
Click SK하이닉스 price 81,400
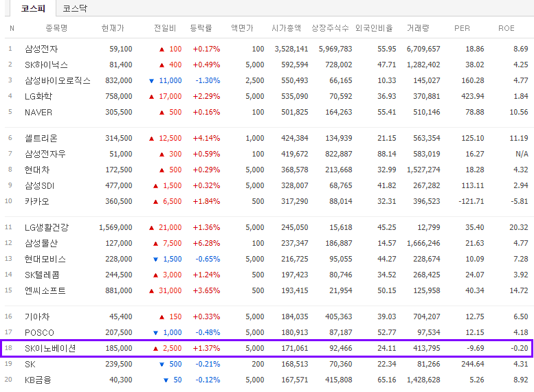(121, 65)
